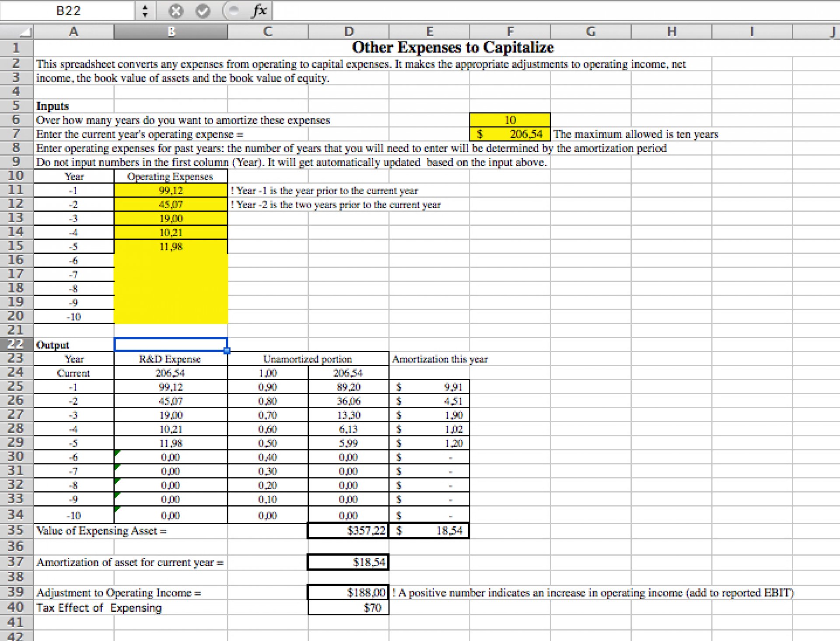Image resolution: width=840 pixels, height=641 pixels.
Task: Select row 22 header
Action: click(x=17, y=344)
